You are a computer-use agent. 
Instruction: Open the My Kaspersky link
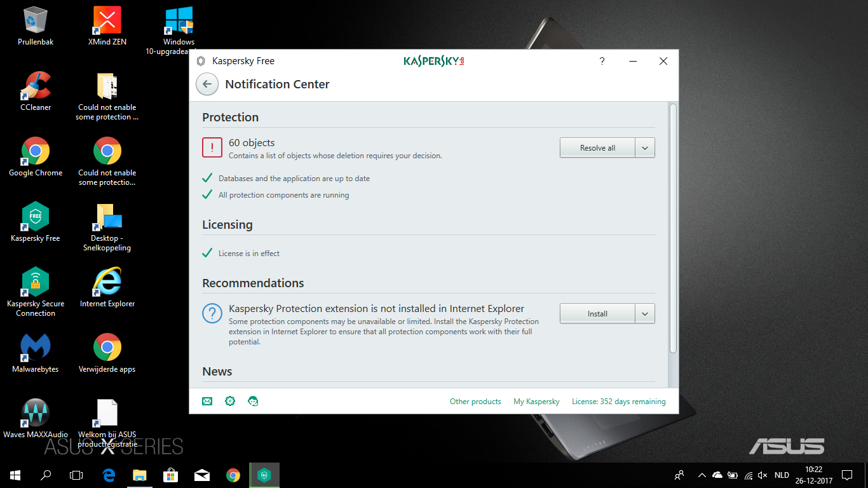[x=536, y=402]
